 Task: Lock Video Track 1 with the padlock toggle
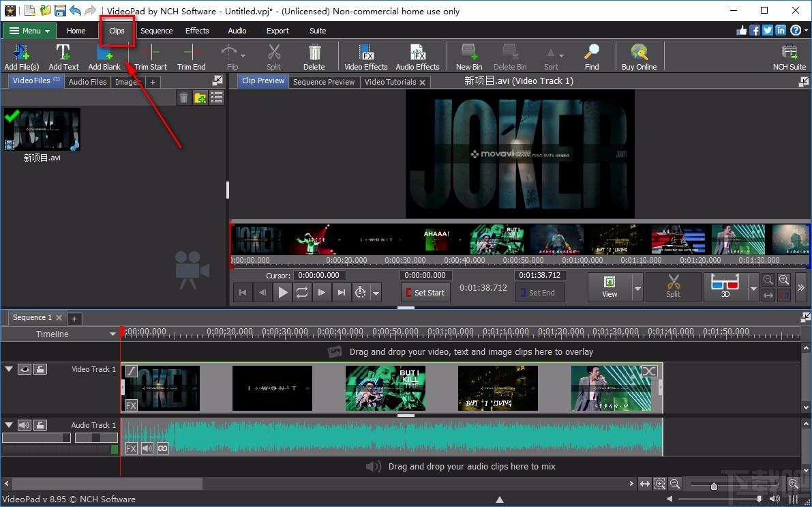coord(40,368)
